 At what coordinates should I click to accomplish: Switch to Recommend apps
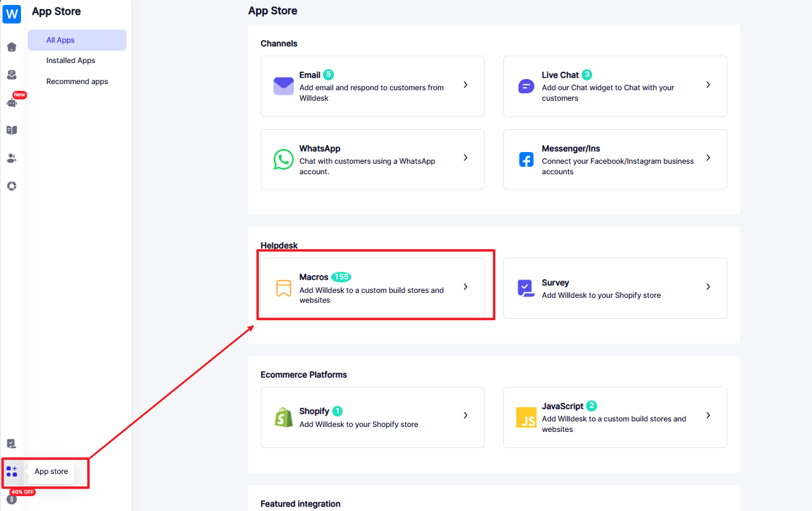[77, 82]
